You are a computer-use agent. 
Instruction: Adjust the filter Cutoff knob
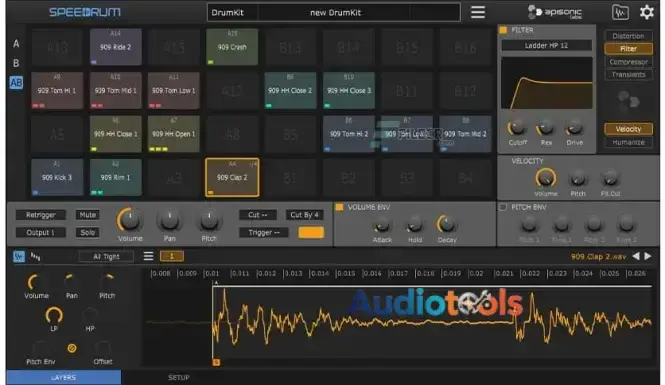pos(517,128)
